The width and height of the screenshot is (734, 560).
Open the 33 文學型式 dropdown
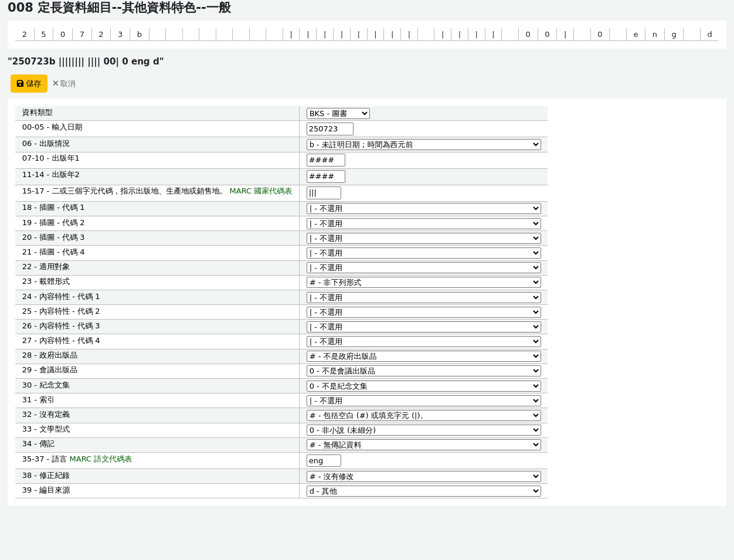point(424,430)
